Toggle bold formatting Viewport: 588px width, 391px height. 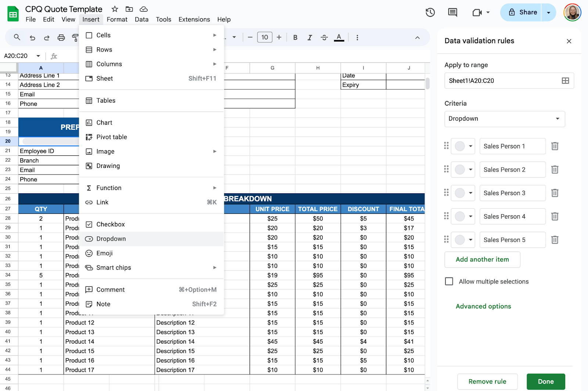point(295,37)
